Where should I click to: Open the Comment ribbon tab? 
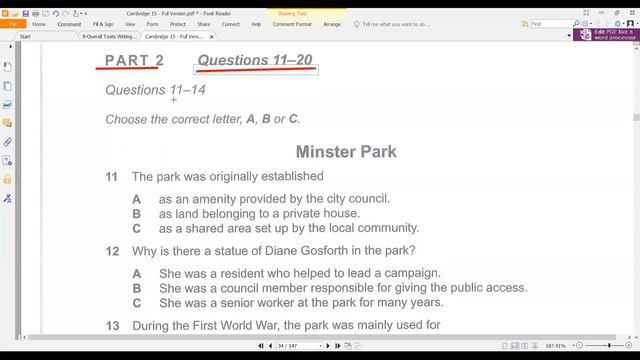click(x=69, y=24)
